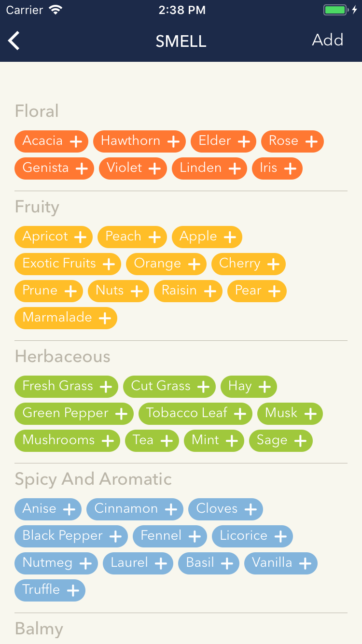
Task: Select the Violet smell tag
Action: tap(133, 168)
